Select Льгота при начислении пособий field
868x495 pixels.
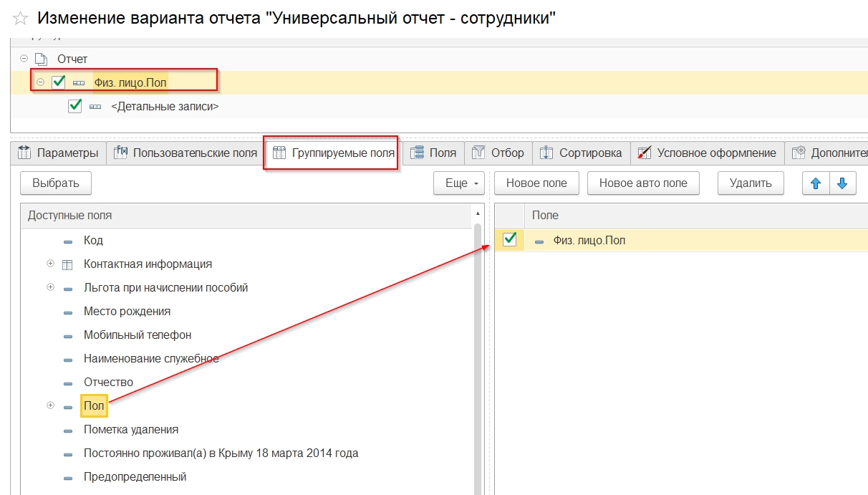(165, 287)
